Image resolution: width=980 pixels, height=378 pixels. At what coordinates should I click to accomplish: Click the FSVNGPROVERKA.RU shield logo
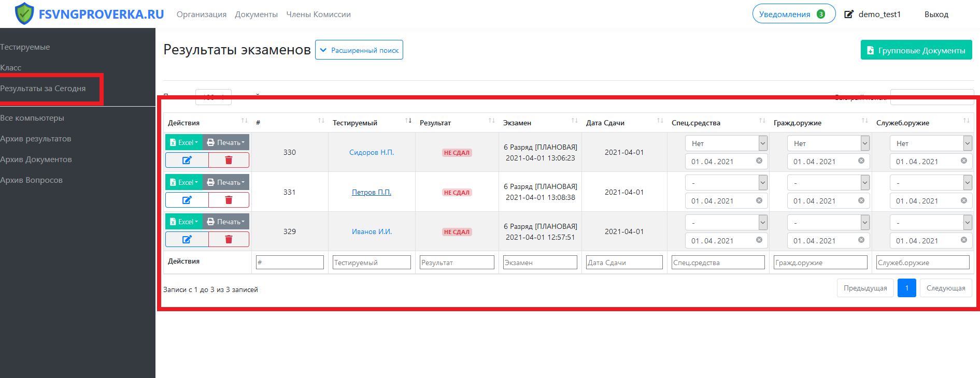24,14
